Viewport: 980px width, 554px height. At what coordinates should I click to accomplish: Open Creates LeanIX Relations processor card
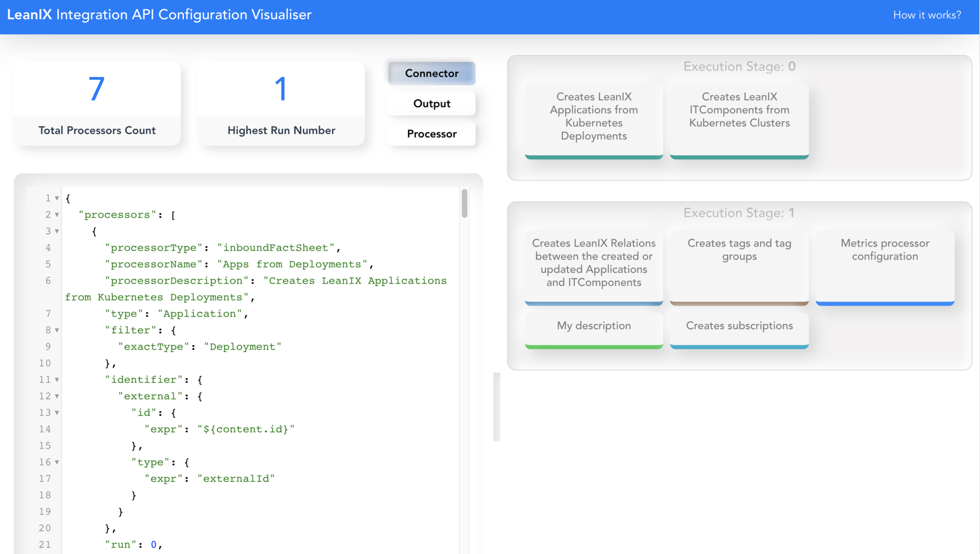coord(594,268)
